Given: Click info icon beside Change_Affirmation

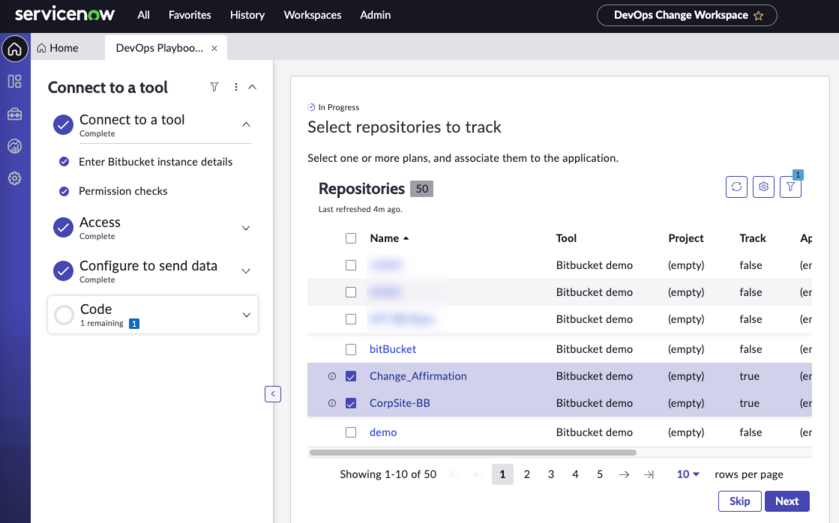Looking at the screenshot, I should [332, 376].
